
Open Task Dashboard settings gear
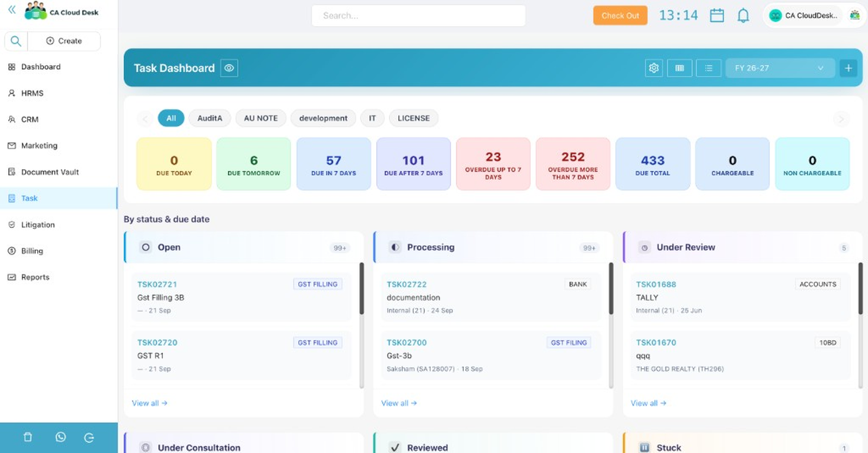click(x=654, y=68)
